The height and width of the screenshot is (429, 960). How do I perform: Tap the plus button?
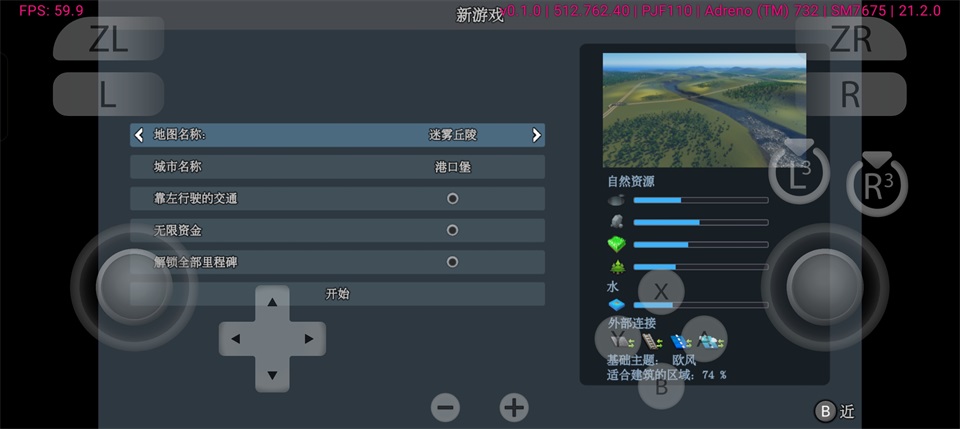point(514,407)
